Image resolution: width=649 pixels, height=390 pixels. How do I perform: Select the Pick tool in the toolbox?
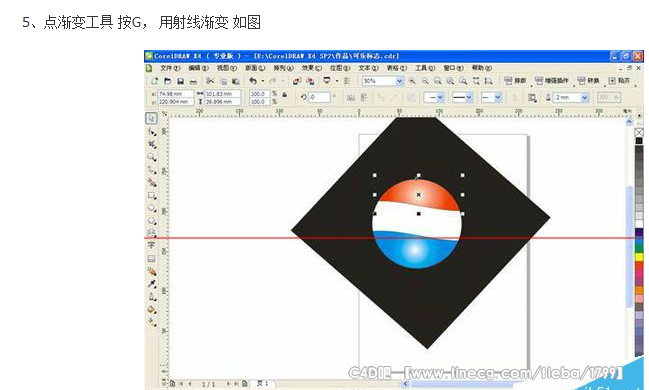(151, 118)
